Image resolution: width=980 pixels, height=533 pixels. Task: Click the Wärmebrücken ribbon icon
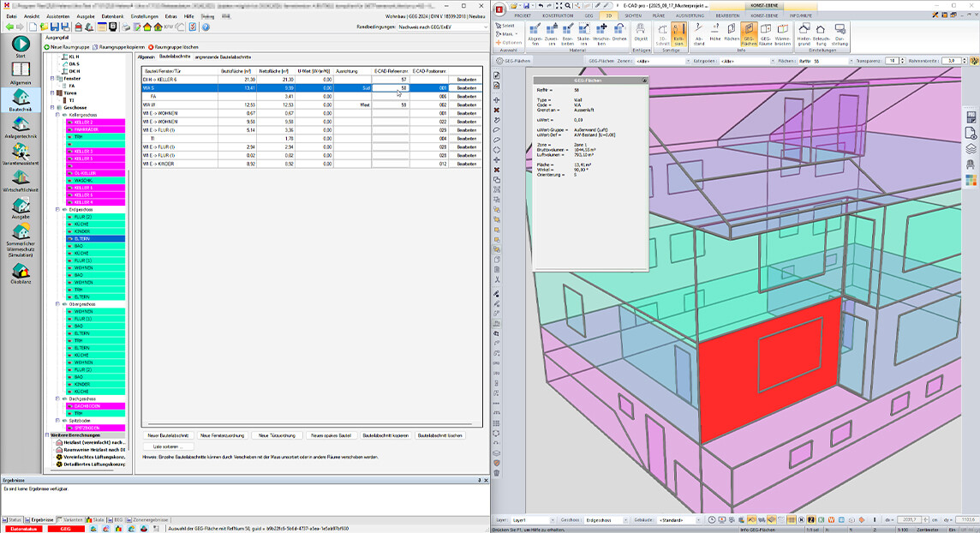tap(782, 34)
